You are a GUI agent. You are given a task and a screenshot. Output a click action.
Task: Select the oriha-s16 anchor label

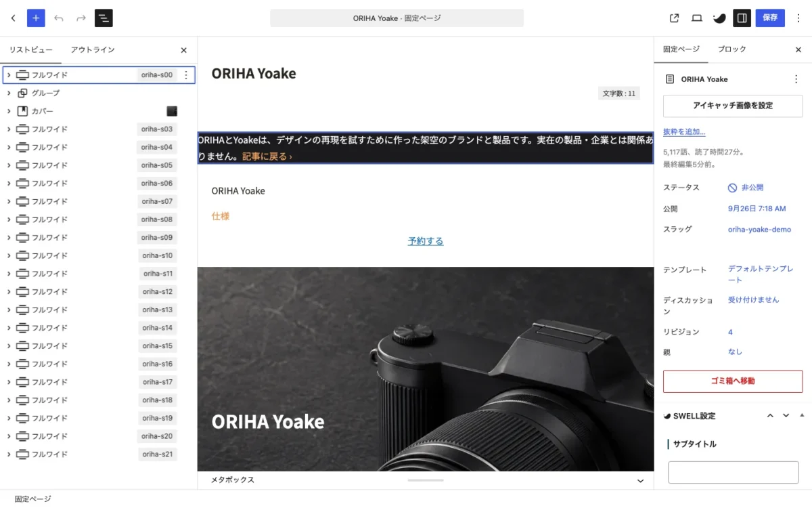click(x=157, y=364)
